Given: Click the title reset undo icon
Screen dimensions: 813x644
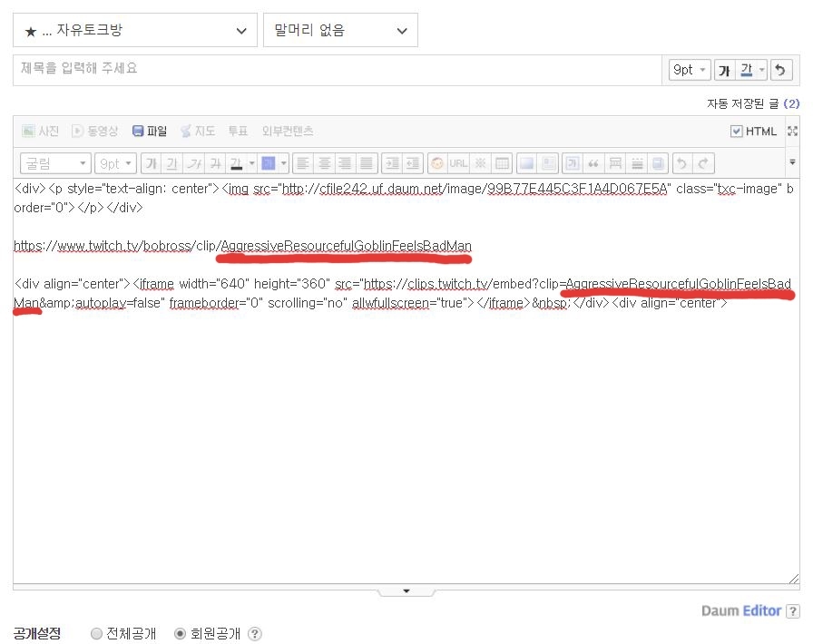Looking at the screenshot, I should point(780,70).
